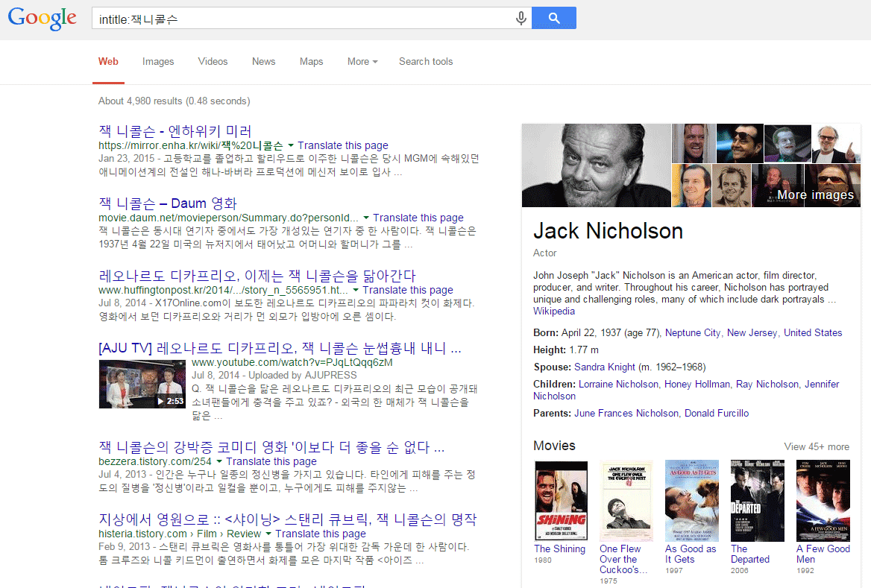Open the Daum 영화 result title
Image resolution: width=871 pixels, height=588 pixels.
(x=168, y=203)
